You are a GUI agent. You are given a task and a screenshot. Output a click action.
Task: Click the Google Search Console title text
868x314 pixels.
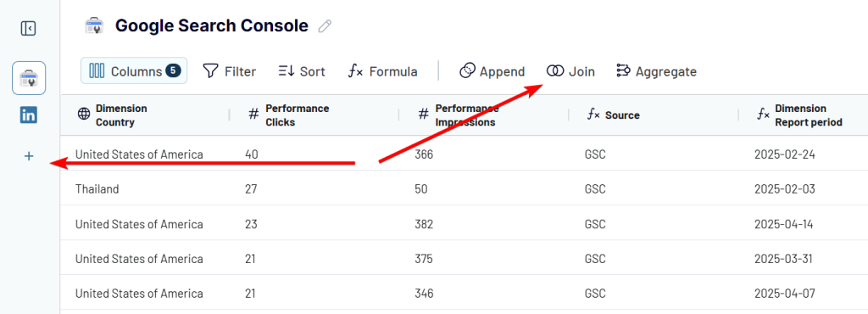click(x=211, y=25)
